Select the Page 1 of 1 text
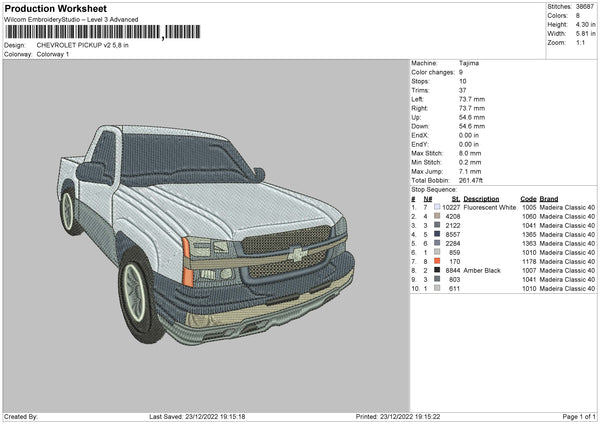 579,416
